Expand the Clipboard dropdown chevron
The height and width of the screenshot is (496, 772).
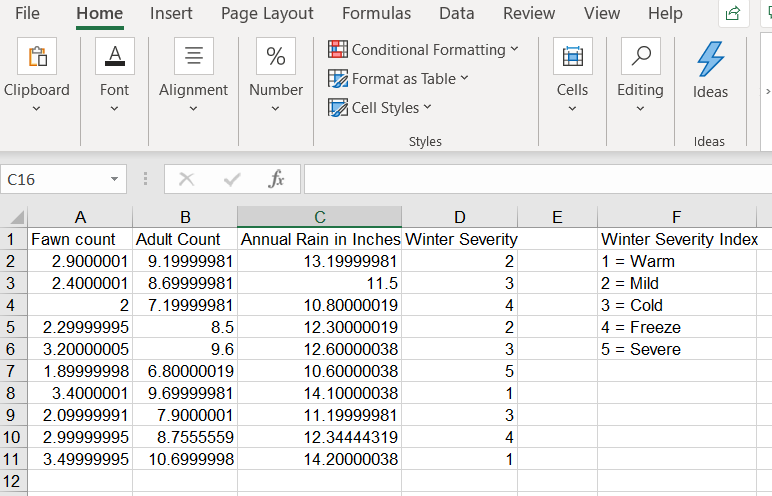pyautogui.click(x=36, y=108)
